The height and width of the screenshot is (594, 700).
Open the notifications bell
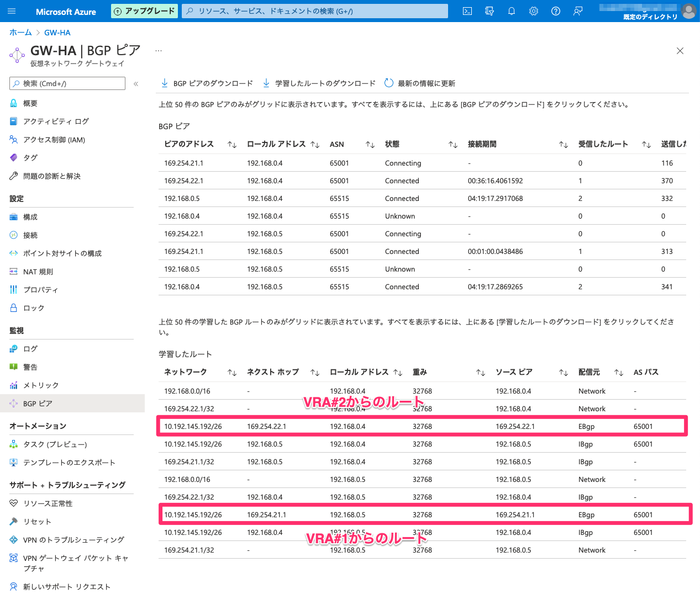(512, 11)
